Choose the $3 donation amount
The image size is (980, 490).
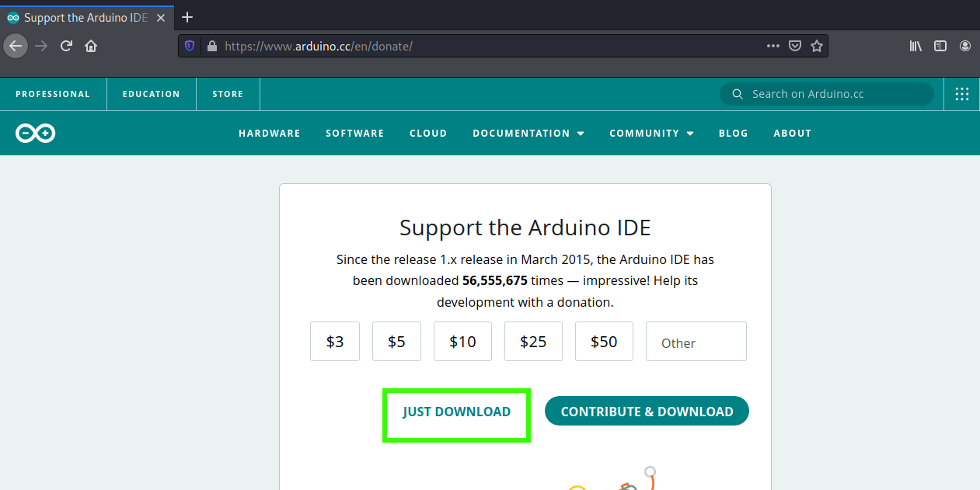pos(335,342)
